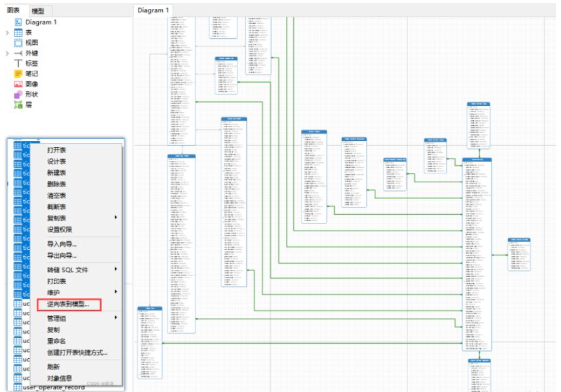This screenshot has height=392, width=561.
Task: Open the 复制表 submenu arrow
Action: click(x=115, y=217)
